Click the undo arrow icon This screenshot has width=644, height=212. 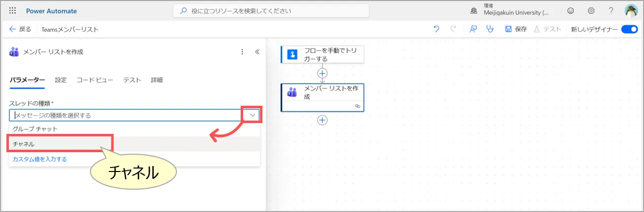tap(436, 29)
